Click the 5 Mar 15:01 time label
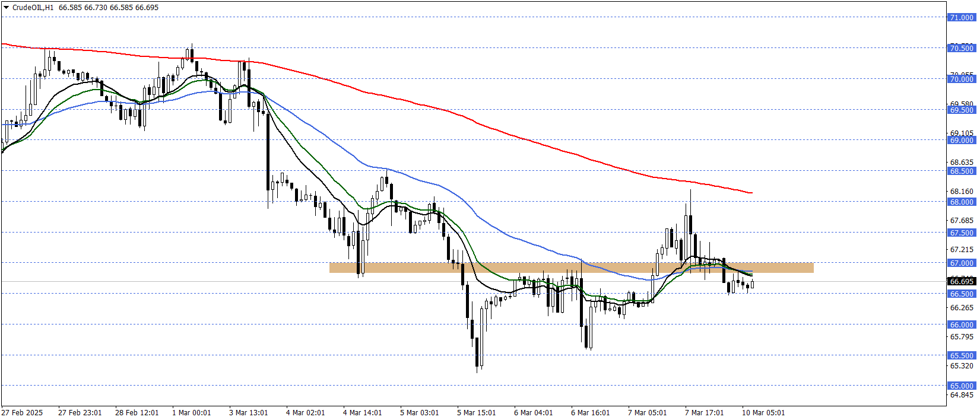 click(476, 412)
